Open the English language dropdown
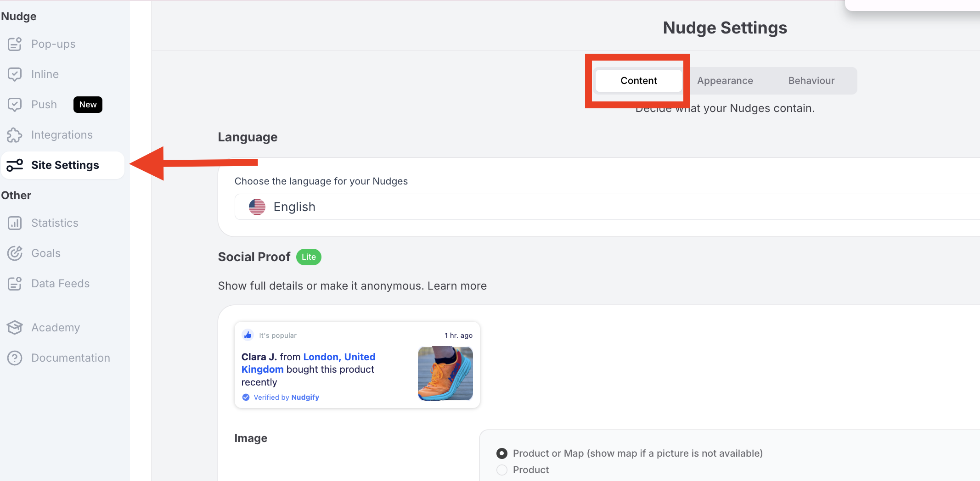Image resolution: width=980 pixels, height=481 pixels. point(607,207)
